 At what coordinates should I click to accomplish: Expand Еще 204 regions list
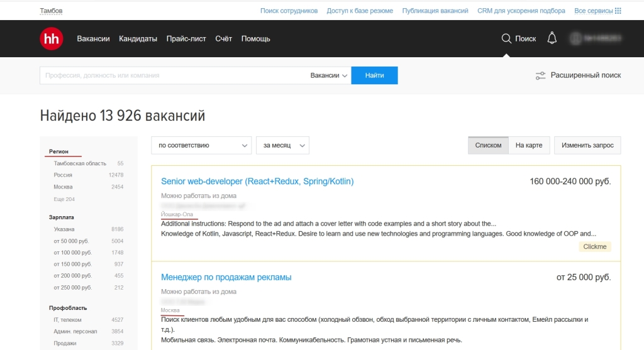point(64,199)
